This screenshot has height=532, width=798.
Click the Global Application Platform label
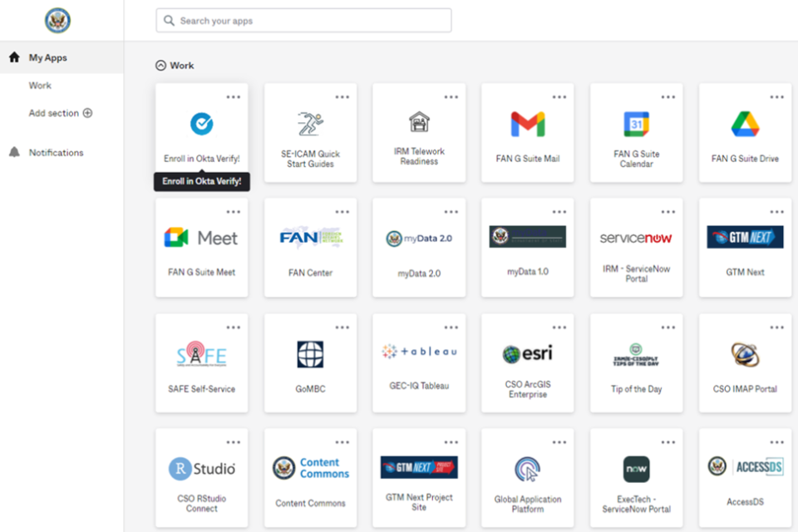(x=528, y=504)
